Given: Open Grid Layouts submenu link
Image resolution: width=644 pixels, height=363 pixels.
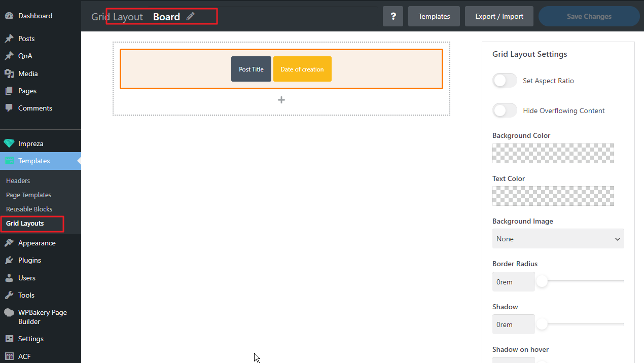Looking at the screenshot, I should 25,223.
